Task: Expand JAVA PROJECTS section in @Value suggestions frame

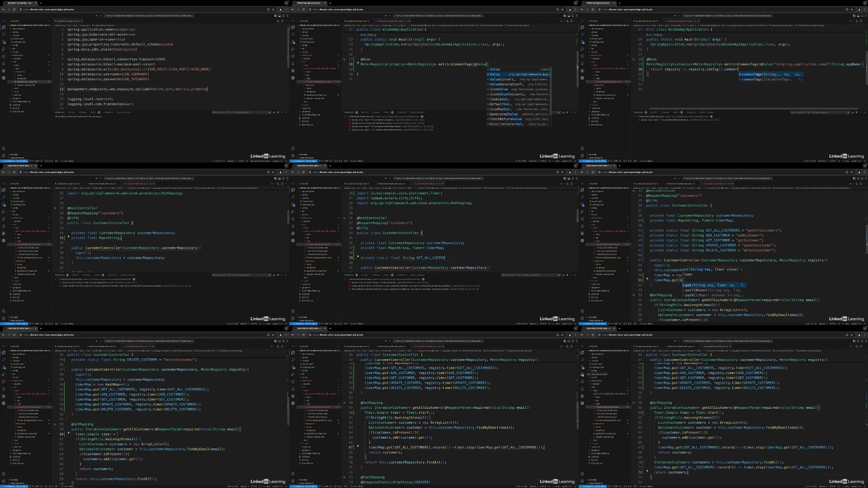Action: click(x=306, y=158)
